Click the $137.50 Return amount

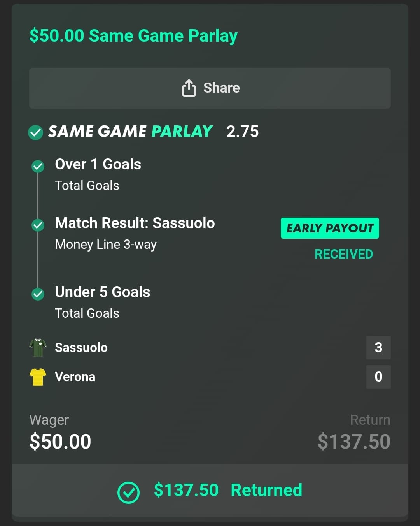point(353,442)
